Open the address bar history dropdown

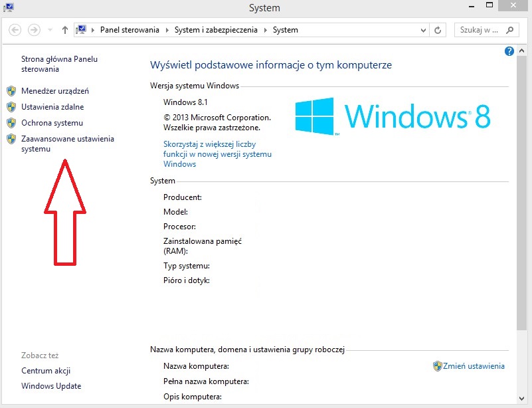pos(423,30)
